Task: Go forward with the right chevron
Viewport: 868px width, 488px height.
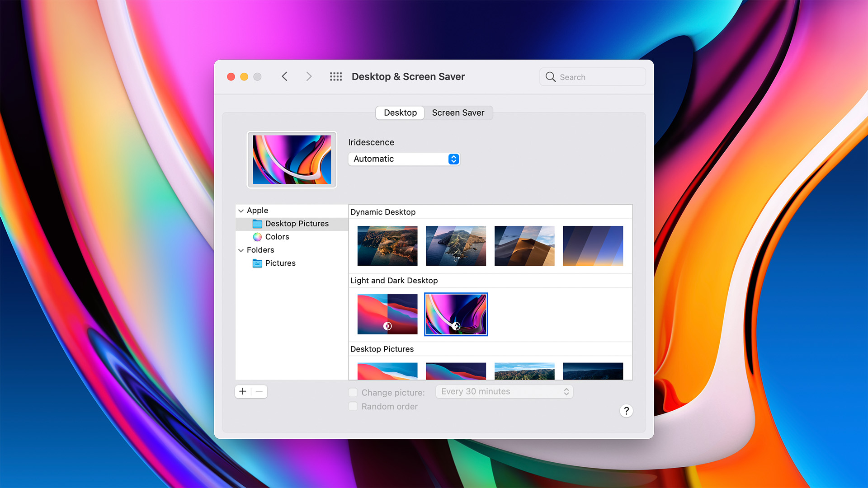Action: coord(309,76)
